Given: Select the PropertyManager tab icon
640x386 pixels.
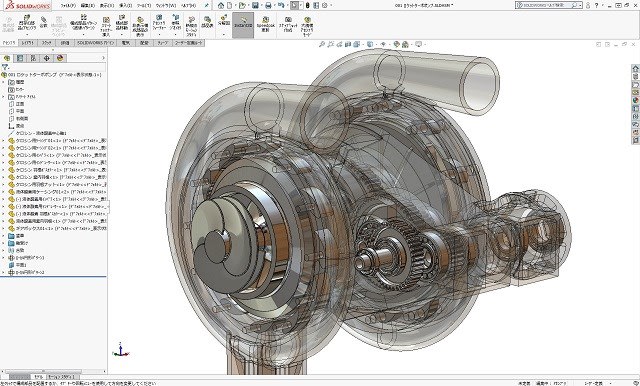Looking at the screenshot, I should (20, 58).
